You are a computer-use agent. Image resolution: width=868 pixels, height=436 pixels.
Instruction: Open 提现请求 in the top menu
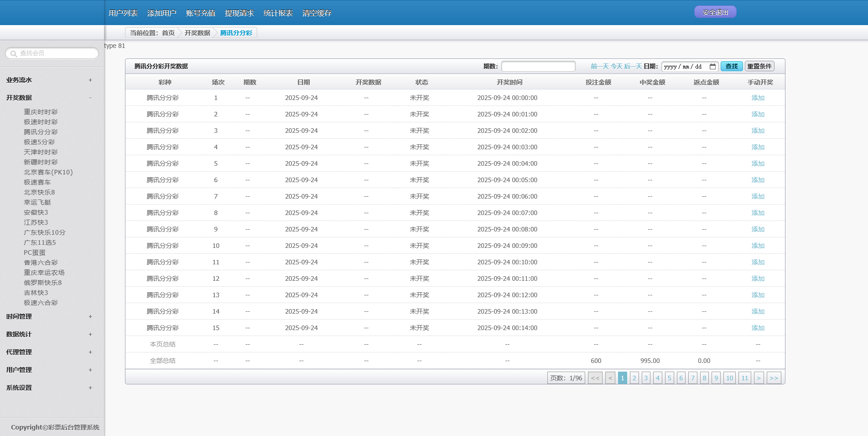click(239, 13)
